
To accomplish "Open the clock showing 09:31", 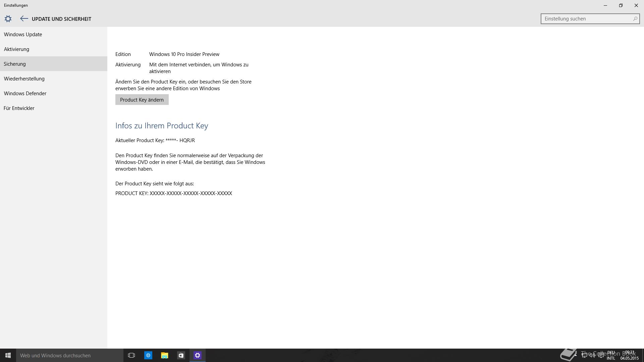I will (x=630, y=355).
